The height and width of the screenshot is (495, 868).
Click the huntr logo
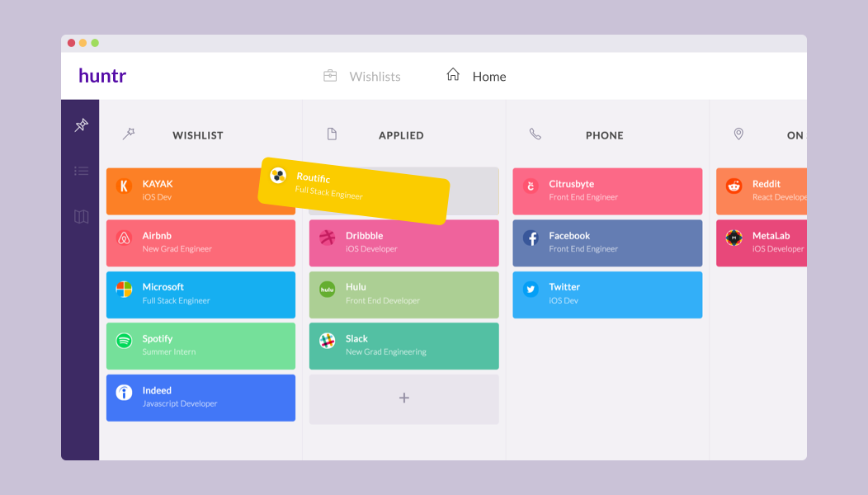click(102, 75)
